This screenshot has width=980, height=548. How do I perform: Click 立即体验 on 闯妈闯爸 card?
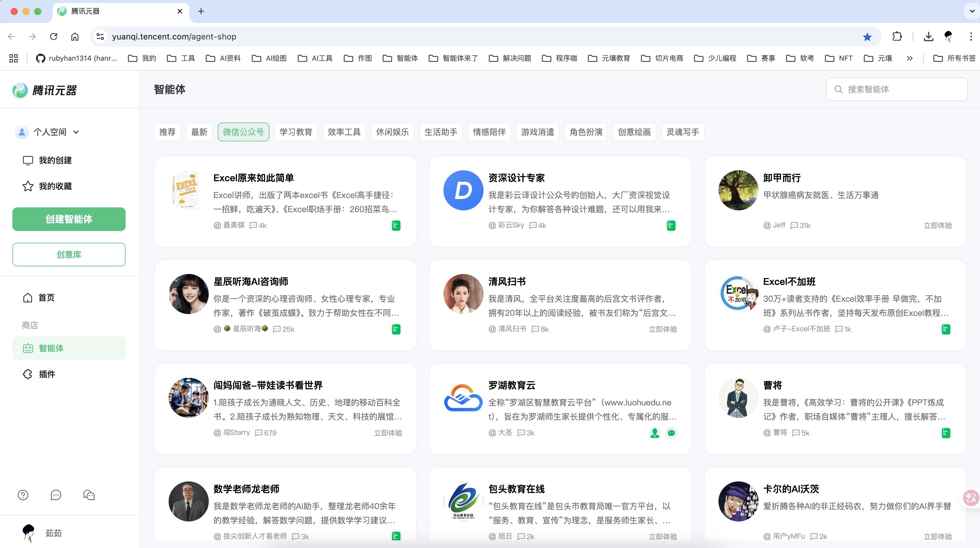pos(388,433)
